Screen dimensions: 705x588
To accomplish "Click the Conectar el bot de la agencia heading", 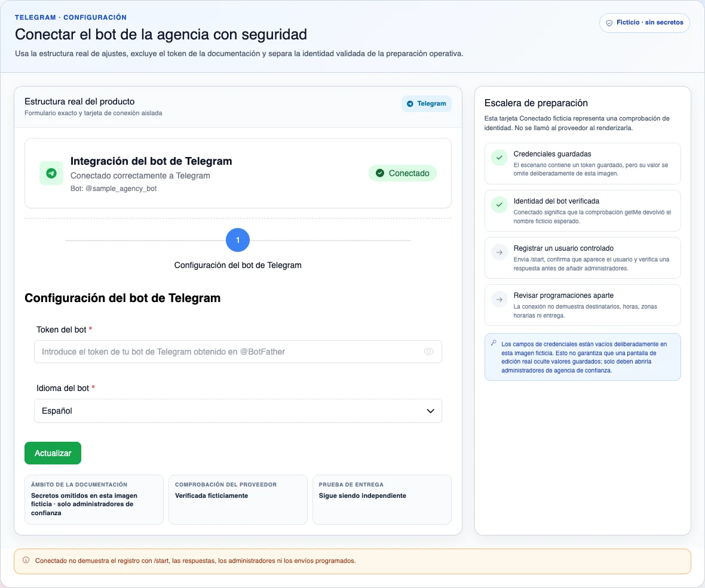I will (x=161, y=35).
